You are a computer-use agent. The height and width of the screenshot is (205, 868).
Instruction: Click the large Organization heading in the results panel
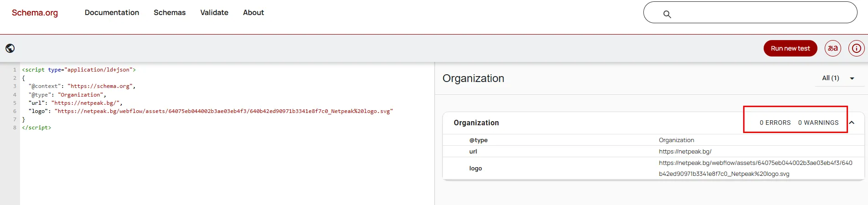pyautogui.click(x=473, y=78)
